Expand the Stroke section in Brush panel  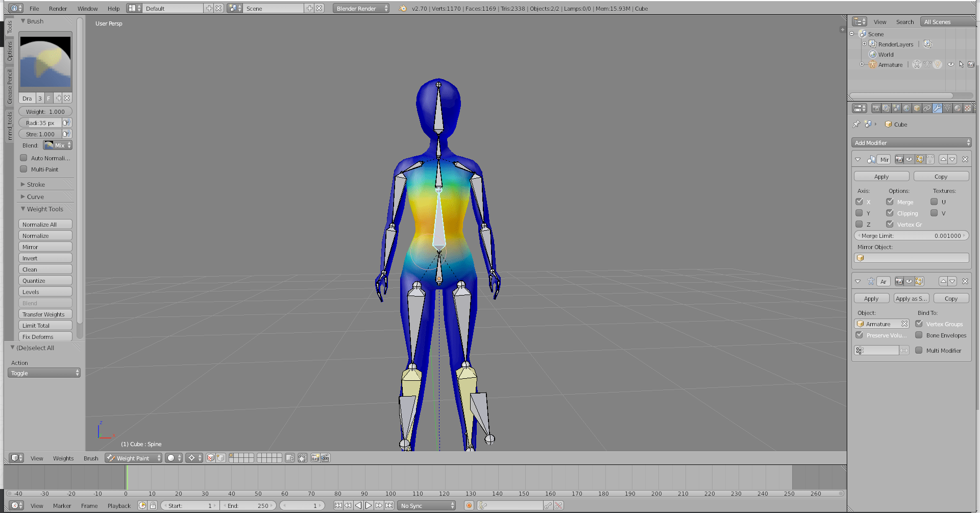pyautogui.click(x=34, y=184)
